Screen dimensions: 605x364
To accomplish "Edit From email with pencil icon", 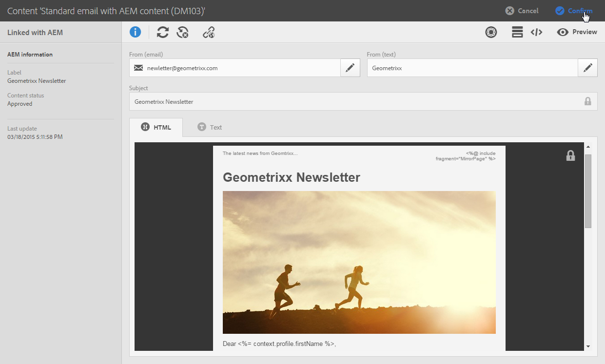I will click(350, 68).
